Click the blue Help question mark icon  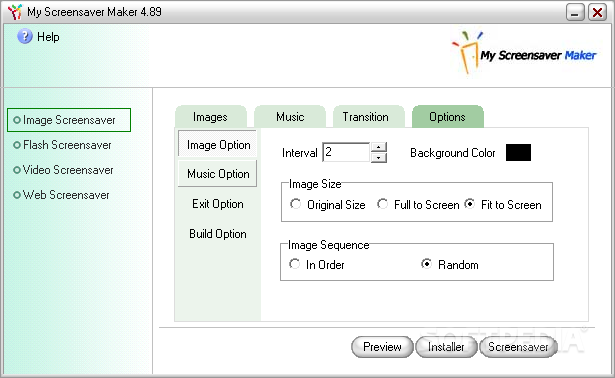[x=25, y=36]
